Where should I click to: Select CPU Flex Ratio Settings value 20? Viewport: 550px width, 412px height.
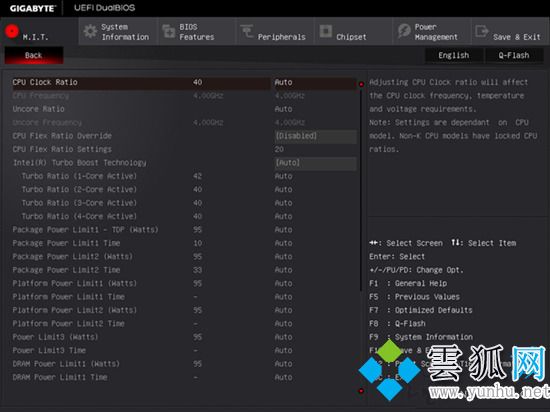pyautogui.click(x=279, y=149)
